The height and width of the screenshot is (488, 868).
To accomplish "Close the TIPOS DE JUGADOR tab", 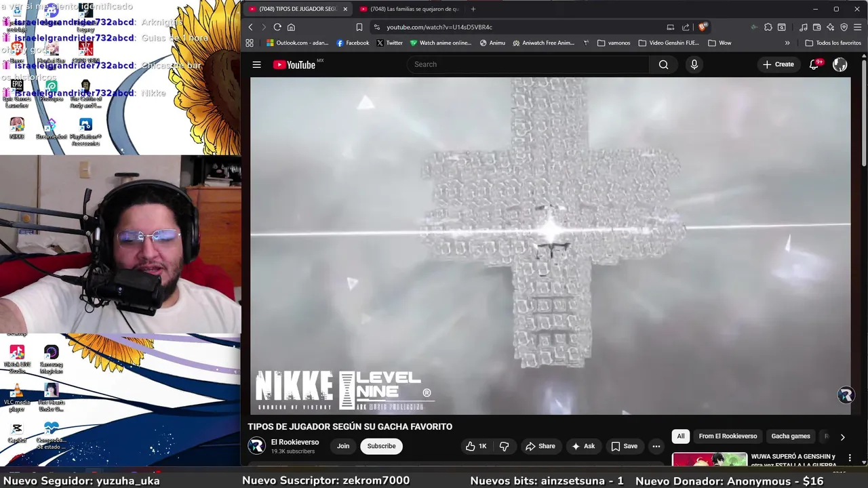I will pos(345,9).
